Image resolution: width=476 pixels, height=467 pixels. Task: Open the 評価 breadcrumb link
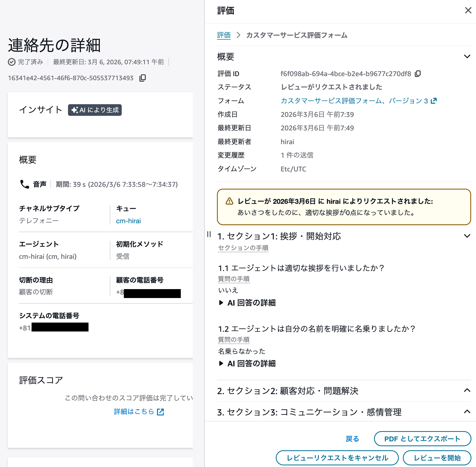coord(224,35)
